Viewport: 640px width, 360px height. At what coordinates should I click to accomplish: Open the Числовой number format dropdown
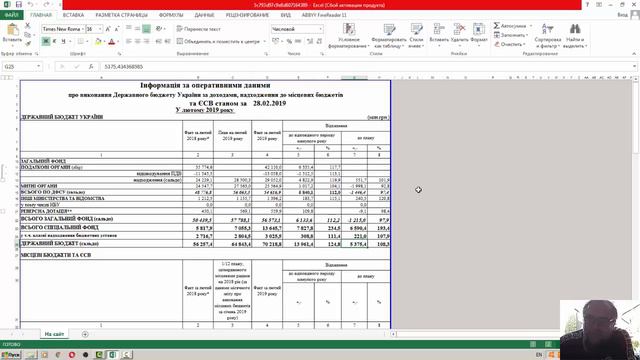pos(321,29)
